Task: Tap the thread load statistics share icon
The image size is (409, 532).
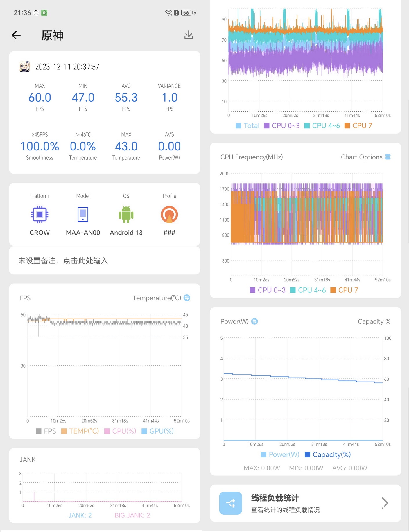Action: [231, 503]
